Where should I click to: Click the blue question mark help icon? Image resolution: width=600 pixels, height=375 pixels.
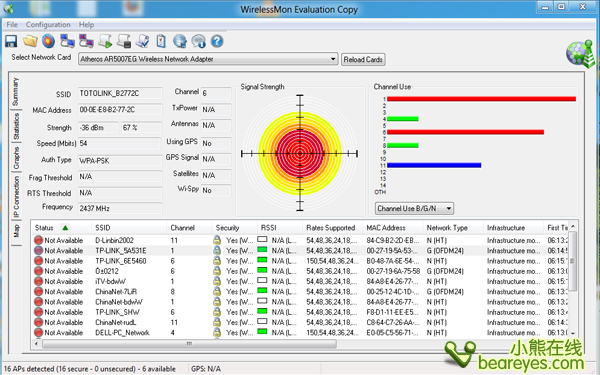(x=217, y=41)
